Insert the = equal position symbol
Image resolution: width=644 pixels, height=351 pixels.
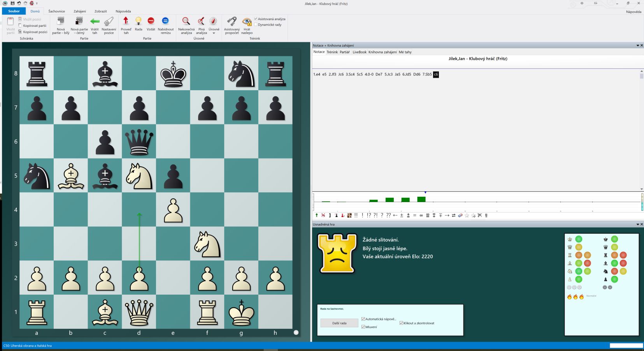tap(414, 215)
